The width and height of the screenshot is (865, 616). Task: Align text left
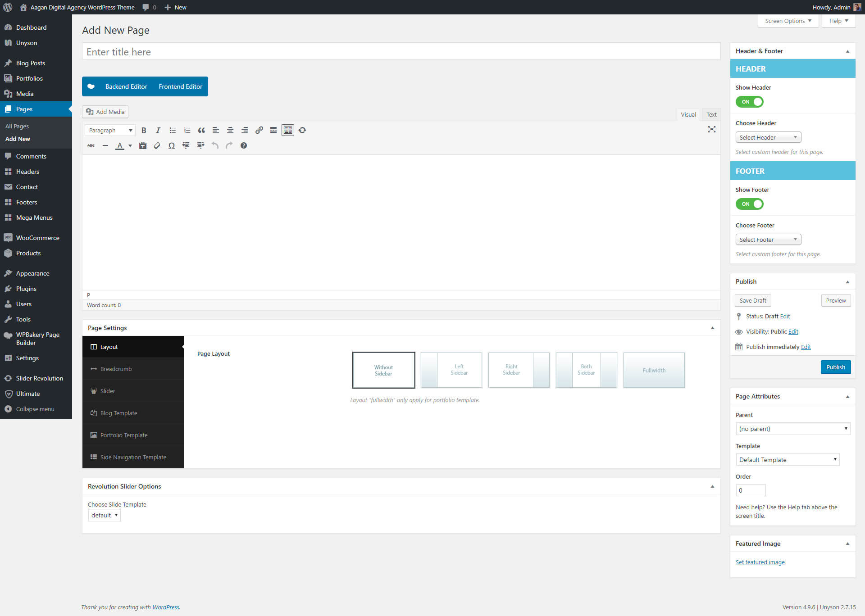(x=216, y=130)
